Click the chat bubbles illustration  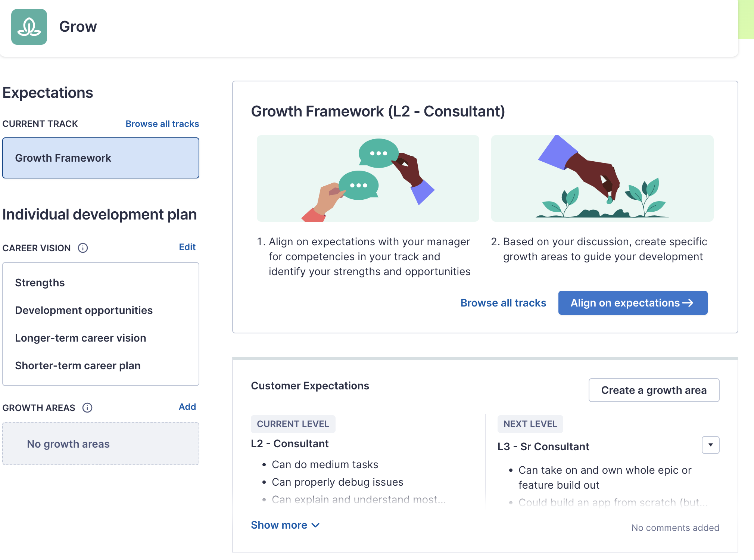tap(368, 178)
